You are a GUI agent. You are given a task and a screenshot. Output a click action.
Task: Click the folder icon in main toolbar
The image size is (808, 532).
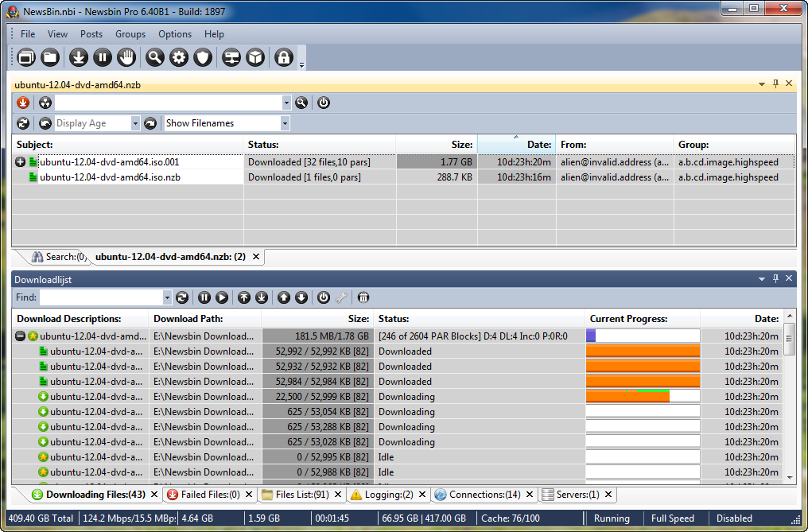[50, 57]
